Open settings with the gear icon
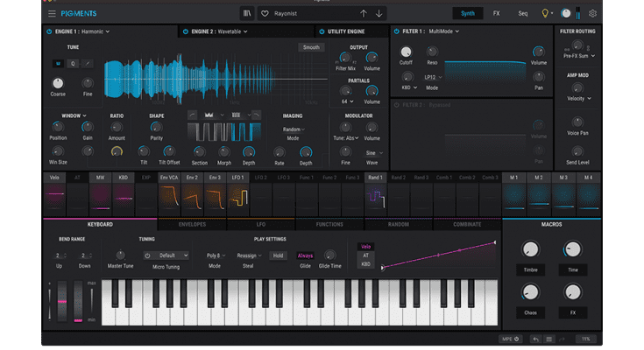 (593, 14)
